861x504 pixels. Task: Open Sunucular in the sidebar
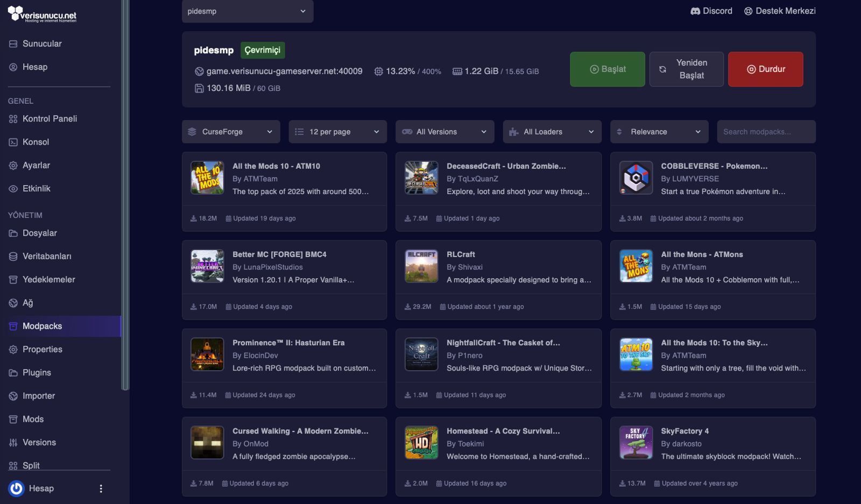(x=42, y=44)
